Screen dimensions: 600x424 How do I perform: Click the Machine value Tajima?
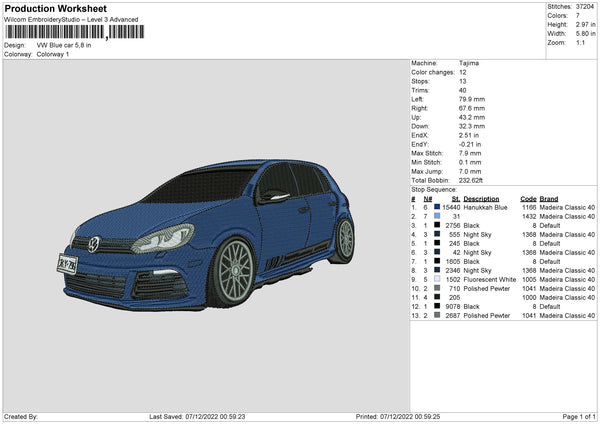click(468, 63)
